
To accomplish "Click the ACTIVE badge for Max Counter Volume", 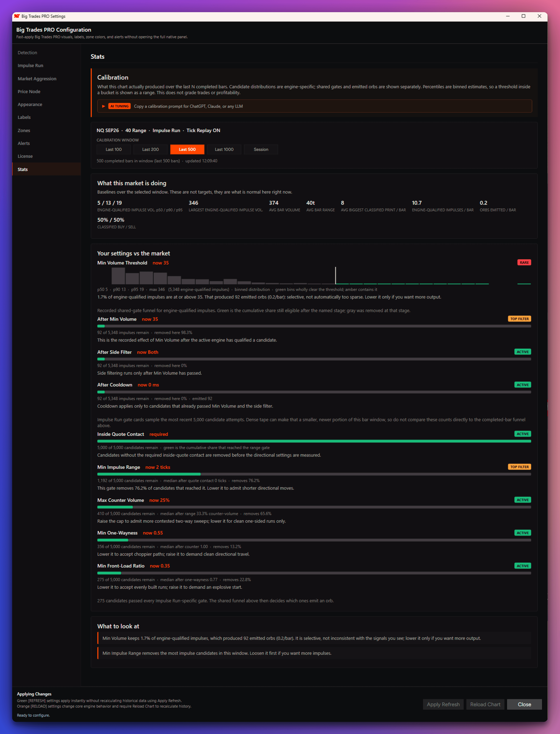I will pos(522,500).
